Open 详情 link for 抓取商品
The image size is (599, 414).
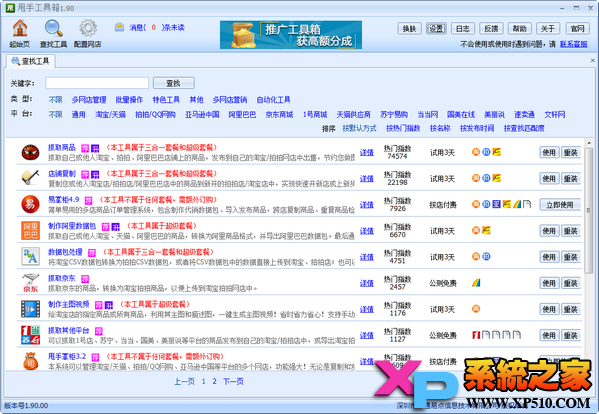[x=367, y=152]
